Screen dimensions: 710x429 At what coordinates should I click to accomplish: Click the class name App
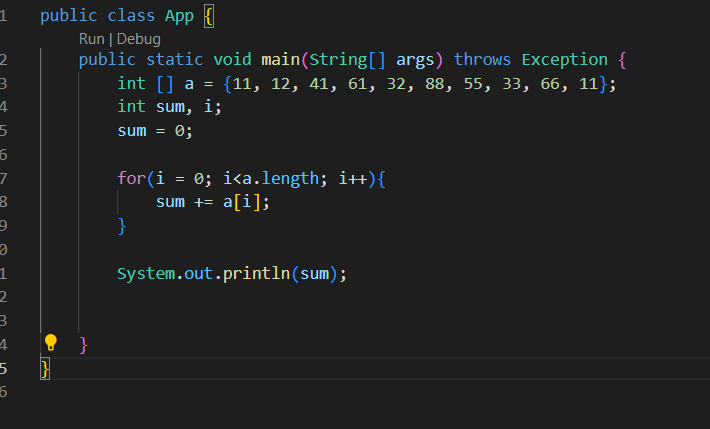click(x=179, y=16)
